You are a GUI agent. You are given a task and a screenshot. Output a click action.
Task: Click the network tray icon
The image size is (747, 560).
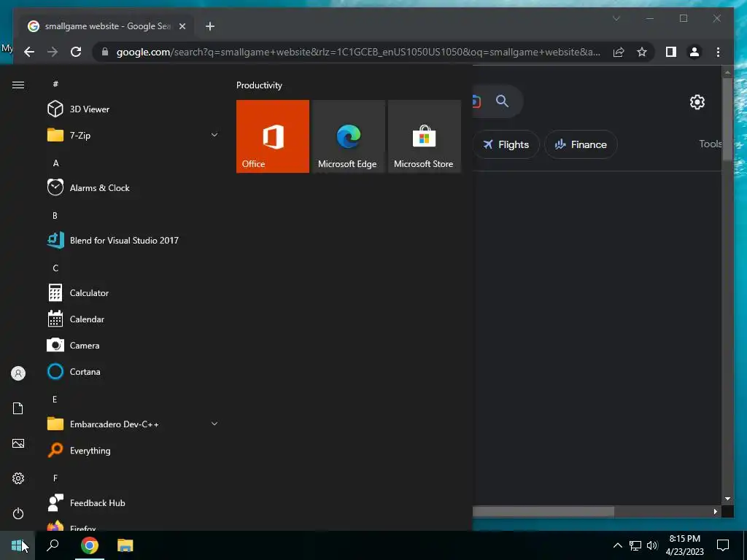point(635,545)
